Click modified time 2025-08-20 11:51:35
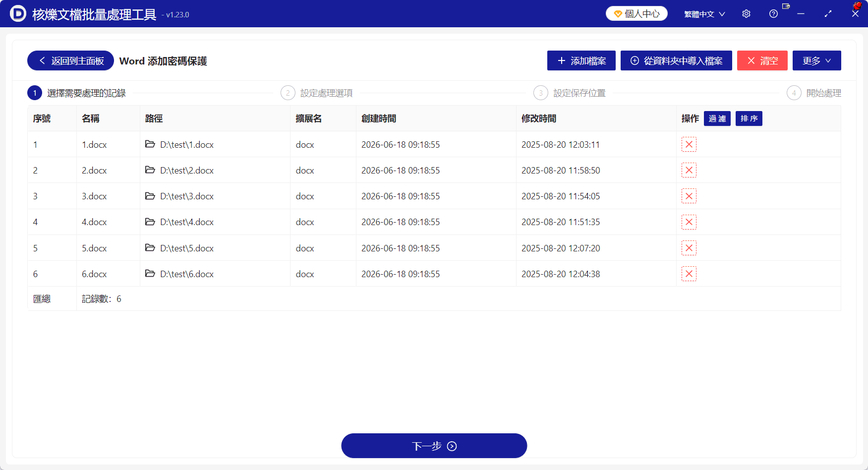The image size is (868, 470). [561, 222]
